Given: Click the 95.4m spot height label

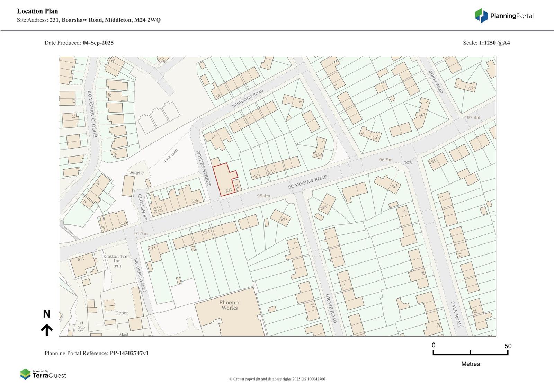Looking at the screenshot, I should point(263,196).
